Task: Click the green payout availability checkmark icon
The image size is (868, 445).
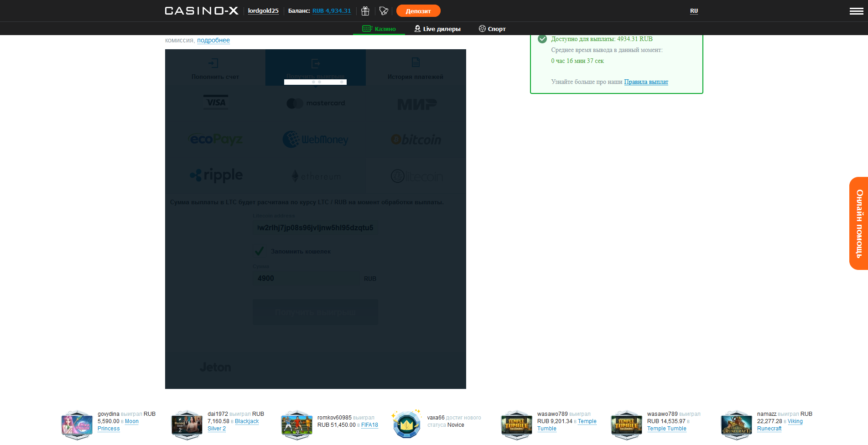Action: click(542, 39)
